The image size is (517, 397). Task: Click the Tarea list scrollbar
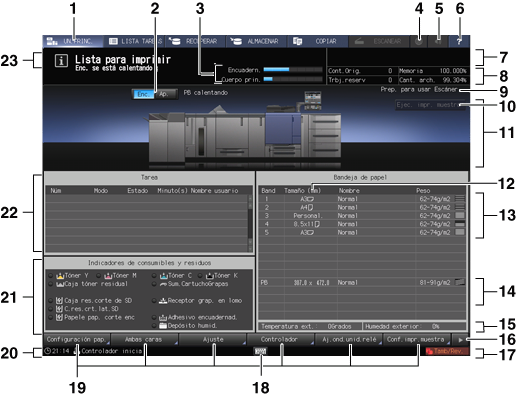(250, 223)
